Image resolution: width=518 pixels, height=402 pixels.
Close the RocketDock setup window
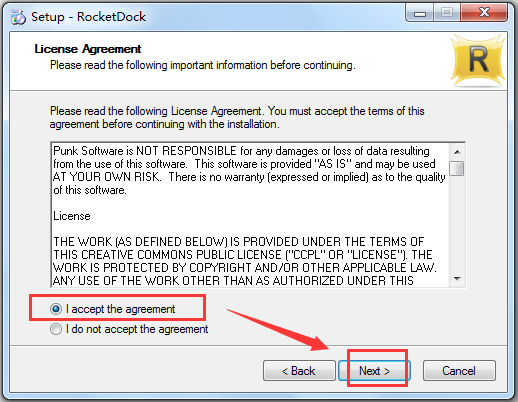[x=484, y=13]
